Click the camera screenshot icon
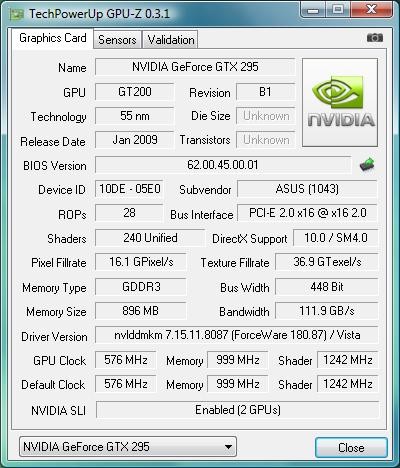Viewport: 400px width, 468px height. click(375, 38)
